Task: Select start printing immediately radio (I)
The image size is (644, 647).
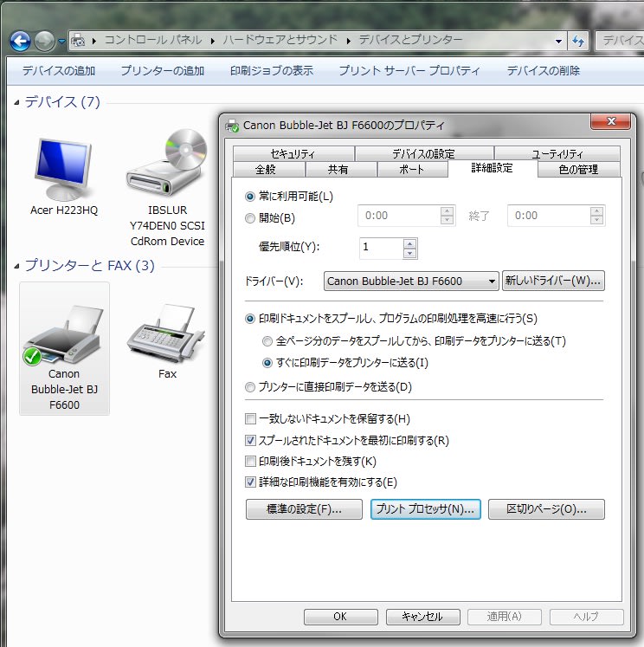Action: point(267,363)
